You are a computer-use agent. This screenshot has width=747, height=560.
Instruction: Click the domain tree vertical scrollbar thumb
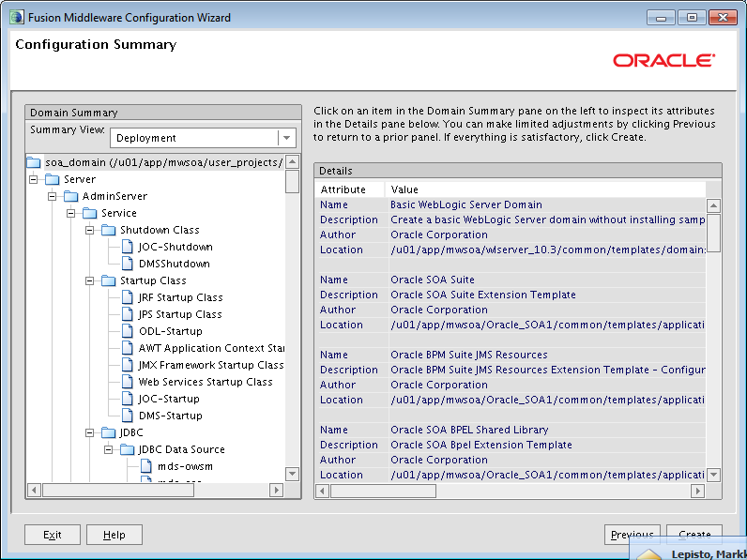tap(293, 181)
